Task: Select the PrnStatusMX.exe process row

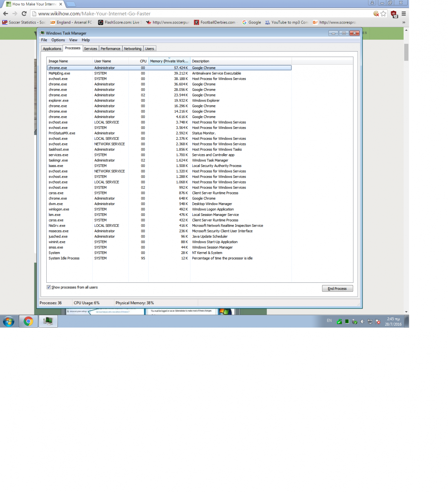Action: pos(169,133)
